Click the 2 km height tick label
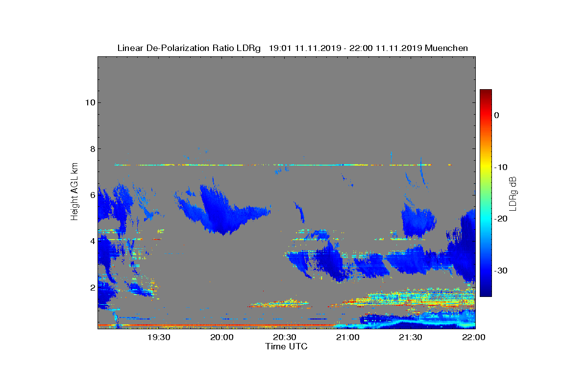 (x=92, y=288)
